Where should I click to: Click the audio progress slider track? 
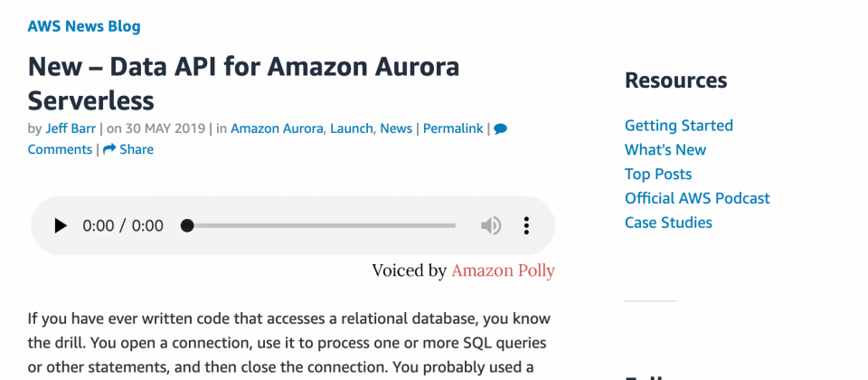321,225
